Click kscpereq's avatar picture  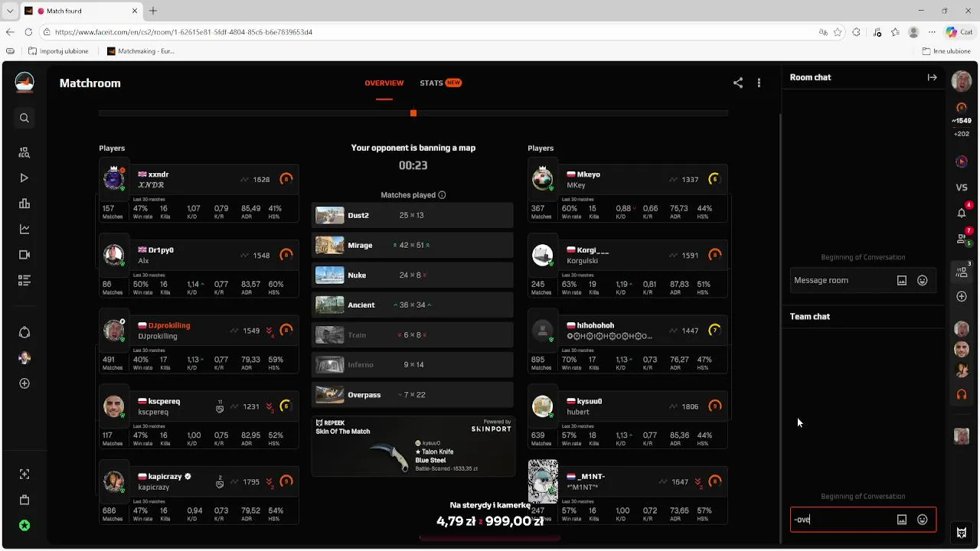113,406
